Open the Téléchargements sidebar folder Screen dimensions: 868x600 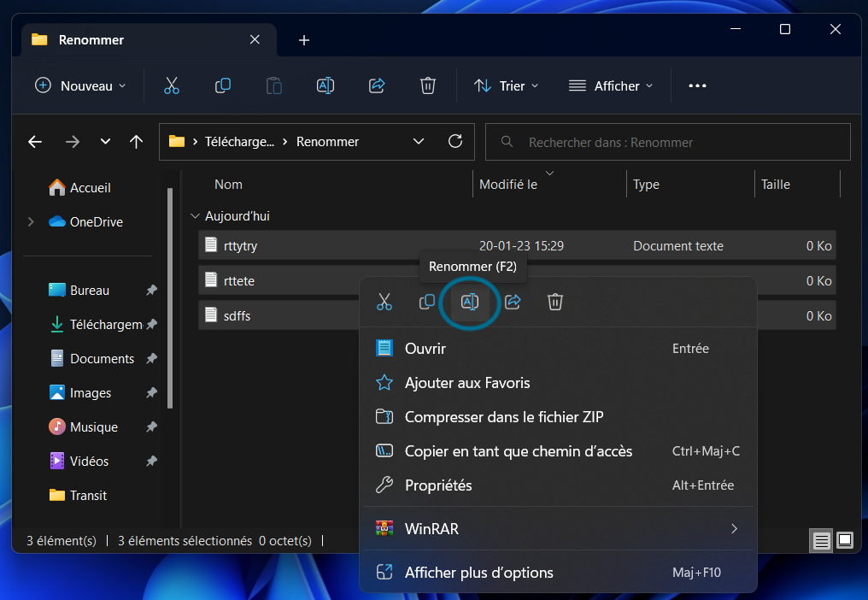[x=96, y=324]
